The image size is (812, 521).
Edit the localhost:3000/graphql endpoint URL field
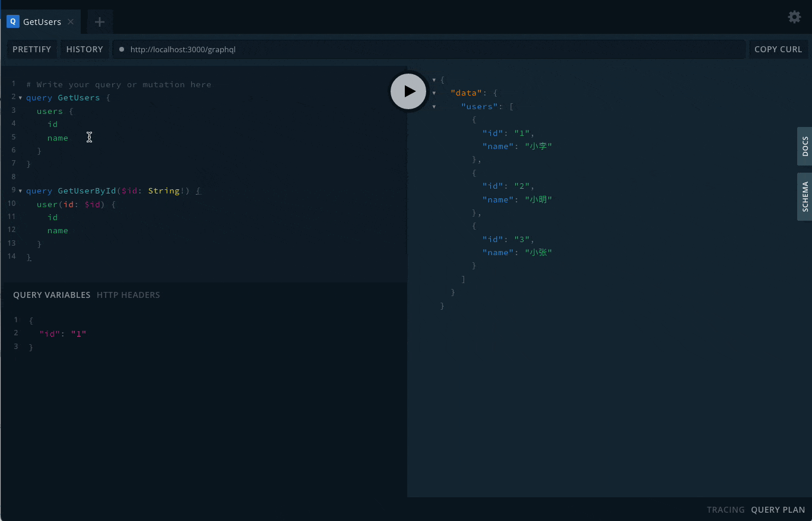point(429,49)
